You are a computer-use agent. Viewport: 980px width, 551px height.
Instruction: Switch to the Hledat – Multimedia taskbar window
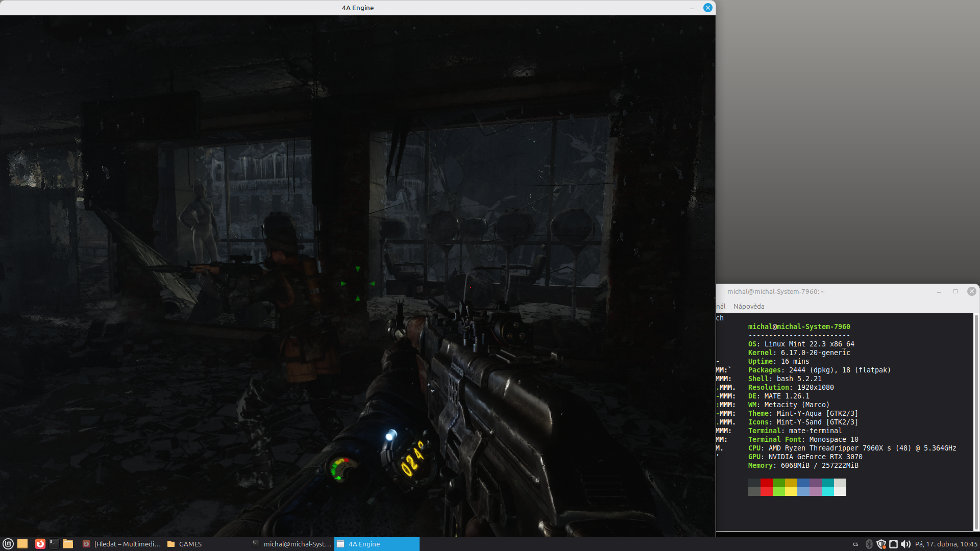click(122, 544)
